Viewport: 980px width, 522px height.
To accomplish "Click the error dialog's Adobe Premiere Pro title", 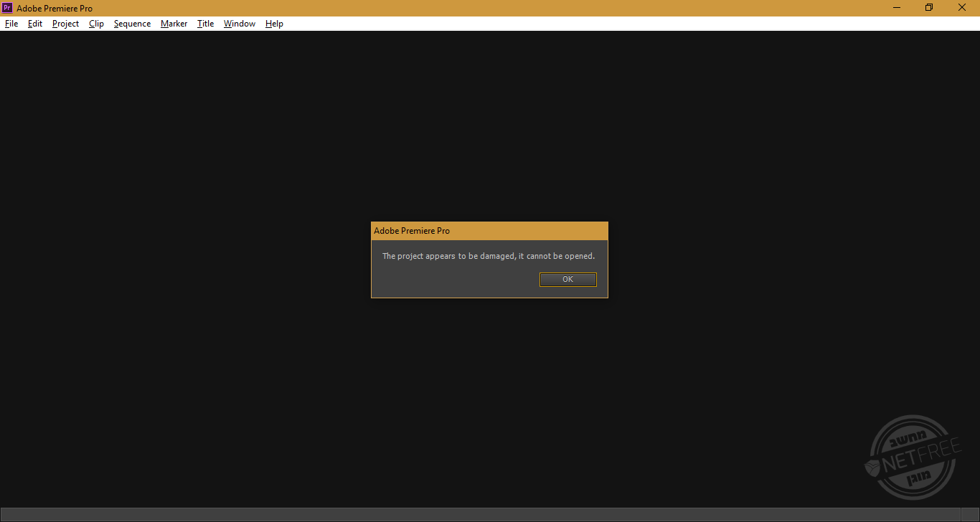I will pyautogui.click(x=412, y=231).
